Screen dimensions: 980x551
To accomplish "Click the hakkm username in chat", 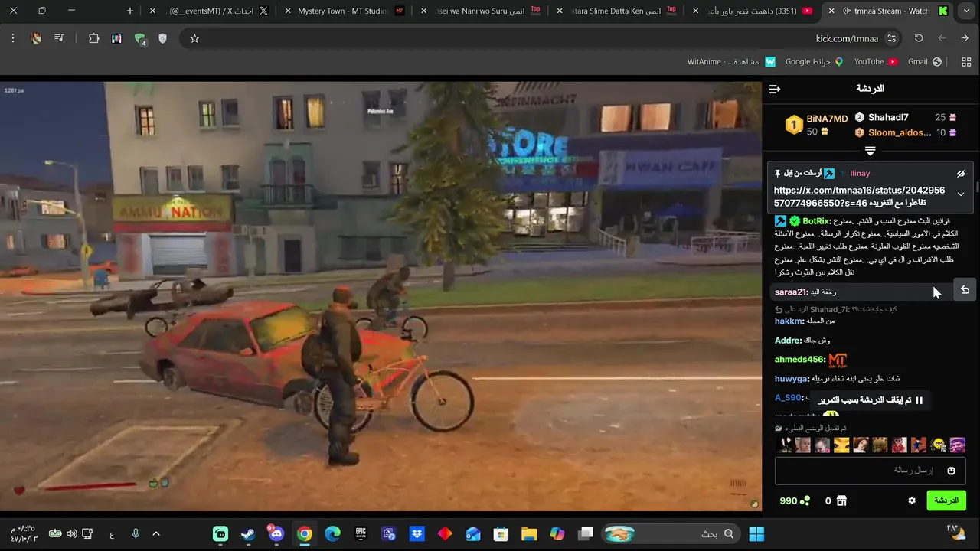I will tap(789, 321).
